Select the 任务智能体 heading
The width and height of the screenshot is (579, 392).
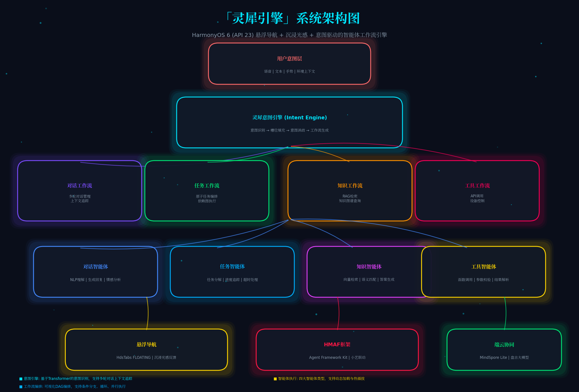pos(232,267)
